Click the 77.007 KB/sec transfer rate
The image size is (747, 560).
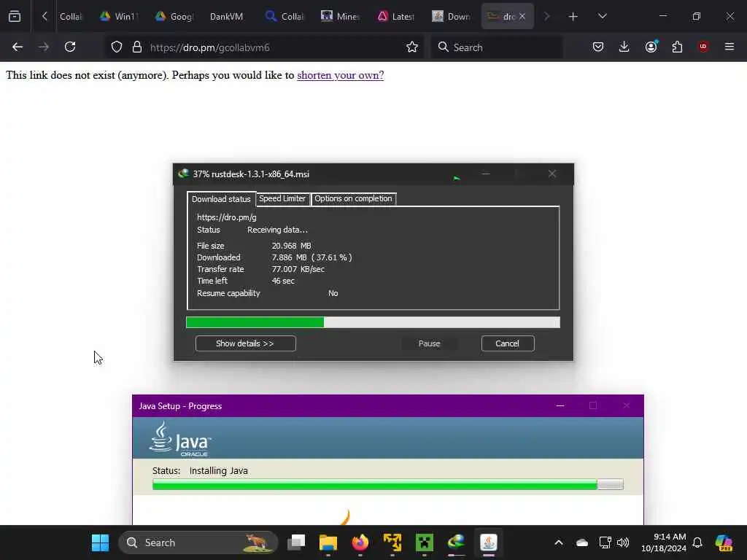pos(298,269)
